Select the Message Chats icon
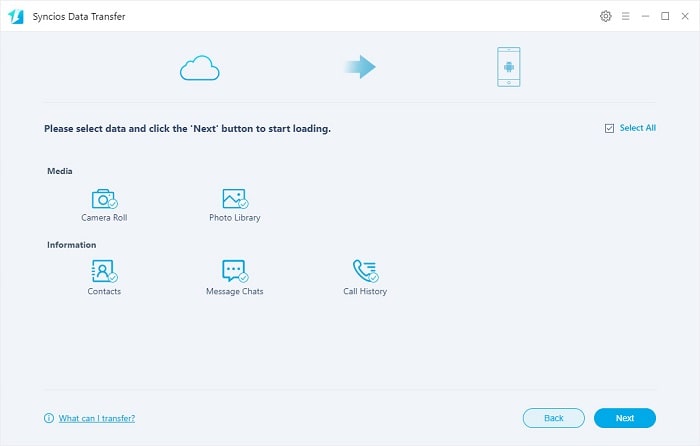This screenshot has width=700, height=446. 234,271
